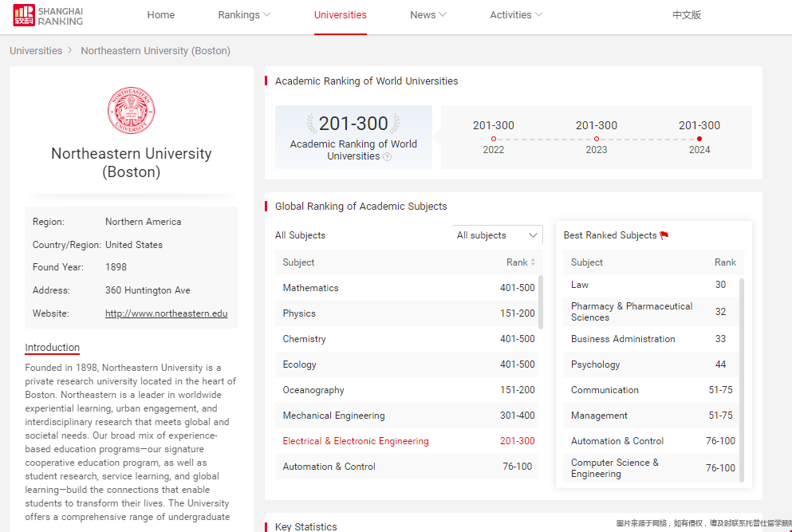The height and width of the screenshot is (532, 792).
Task: Click the Universities breadcrumb link
Action: [x=36, y=51]
